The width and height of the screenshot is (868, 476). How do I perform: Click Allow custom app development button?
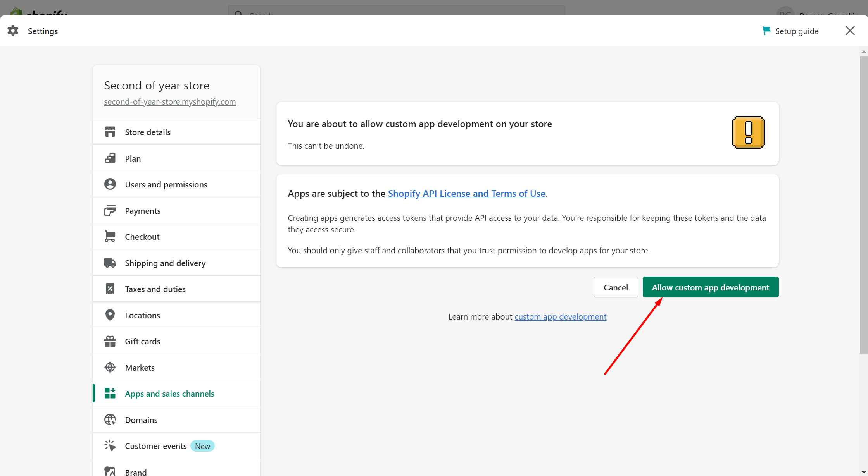point(711,287)
